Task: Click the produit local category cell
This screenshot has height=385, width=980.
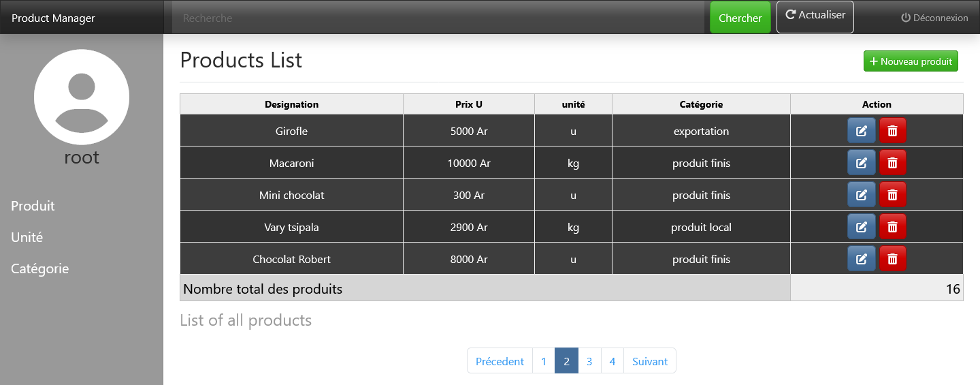Action: point(701,227)
